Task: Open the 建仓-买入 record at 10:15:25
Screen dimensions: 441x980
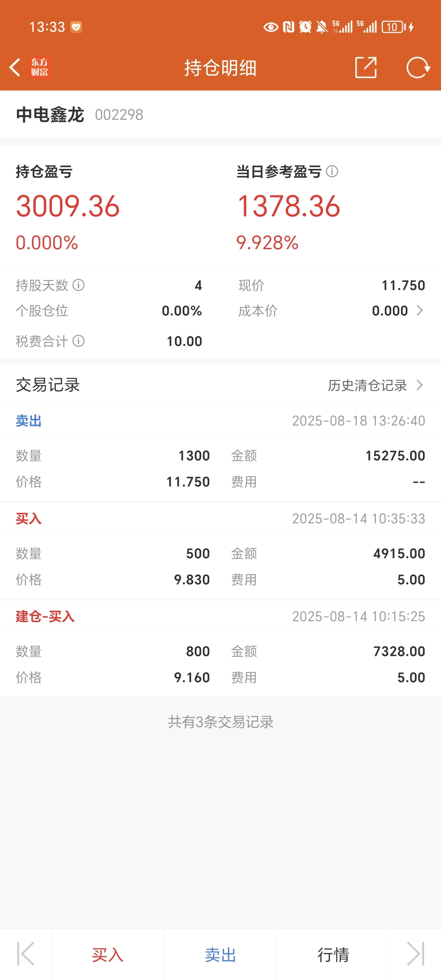Action: (220, 649)
